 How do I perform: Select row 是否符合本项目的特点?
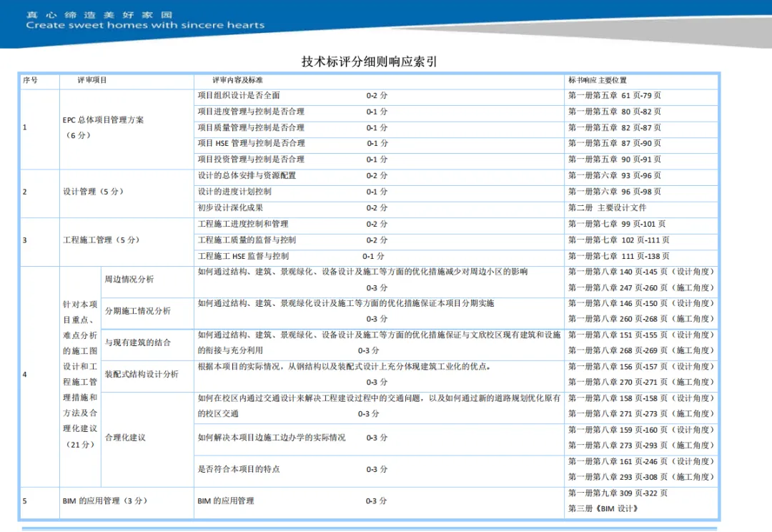coord(379,470)
